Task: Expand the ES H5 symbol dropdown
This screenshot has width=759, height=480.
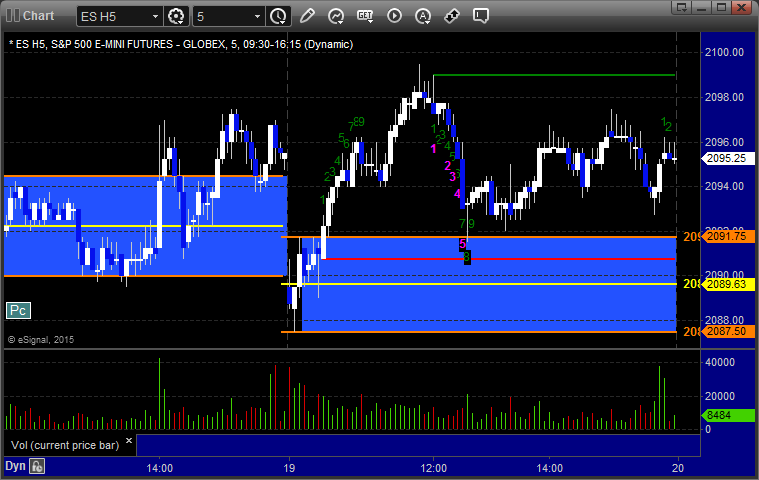Action: pos(155,16)
